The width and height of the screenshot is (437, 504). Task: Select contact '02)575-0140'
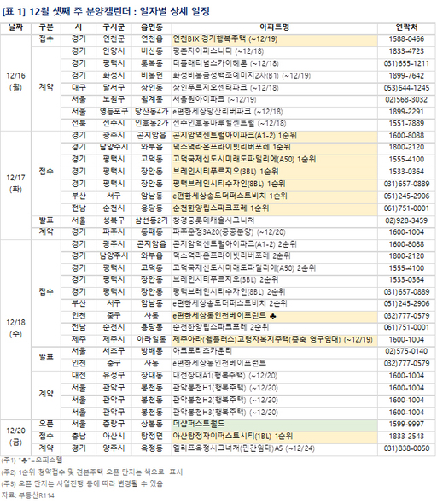click(x=406, y=351)
